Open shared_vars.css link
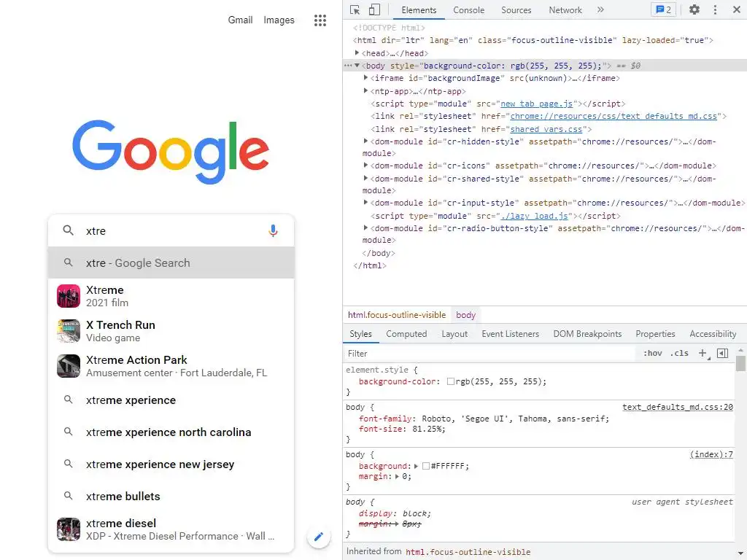Screen dimensions: 747x560 (x=546, y=129)
